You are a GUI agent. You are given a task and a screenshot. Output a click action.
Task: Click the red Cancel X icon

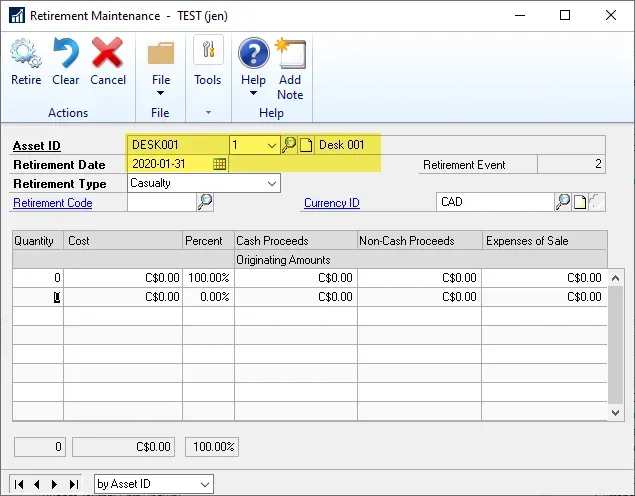click(x=107, y=53)
